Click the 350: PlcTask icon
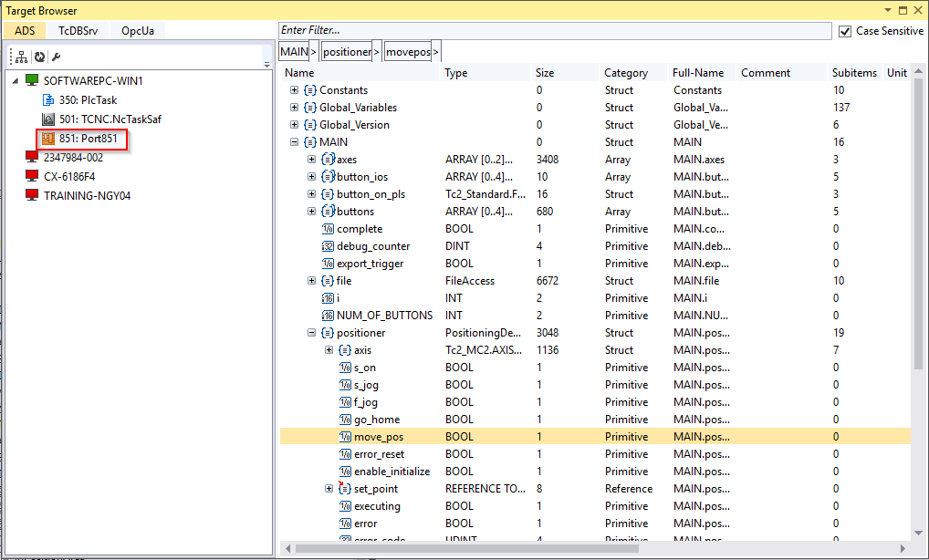 (49, 100)
